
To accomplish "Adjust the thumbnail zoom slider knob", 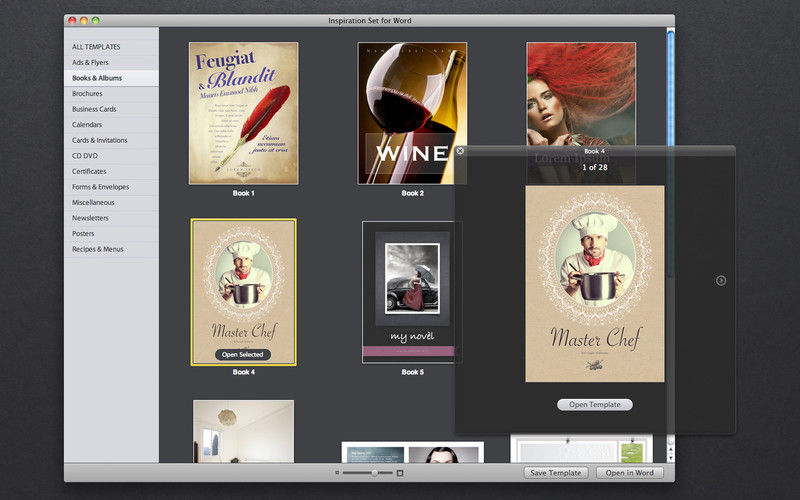I will (x=374, y=473).
